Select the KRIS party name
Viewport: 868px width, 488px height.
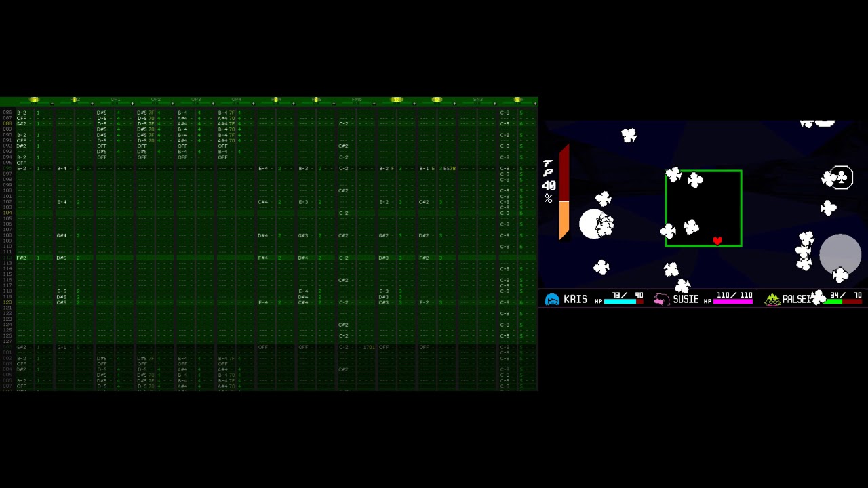[x=575, y=299]
